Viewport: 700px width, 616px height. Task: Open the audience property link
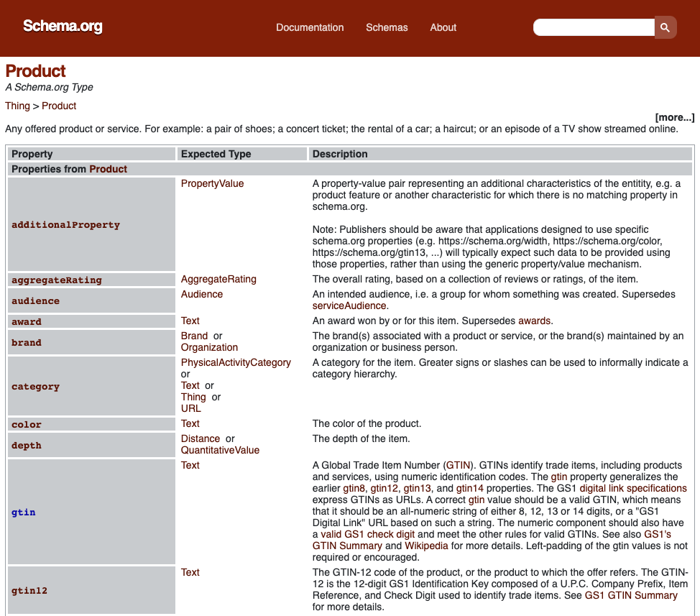(35, 300)
